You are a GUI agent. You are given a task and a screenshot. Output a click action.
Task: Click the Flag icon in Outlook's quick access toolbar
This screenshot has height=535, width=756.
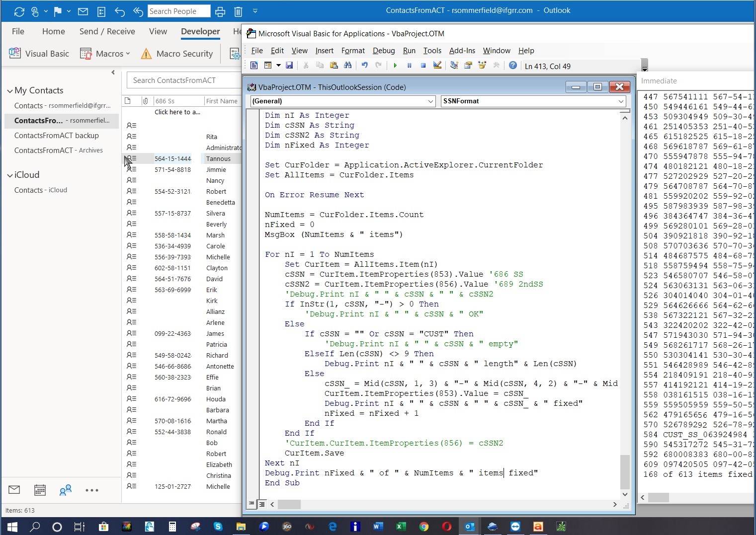pos(58,11)
